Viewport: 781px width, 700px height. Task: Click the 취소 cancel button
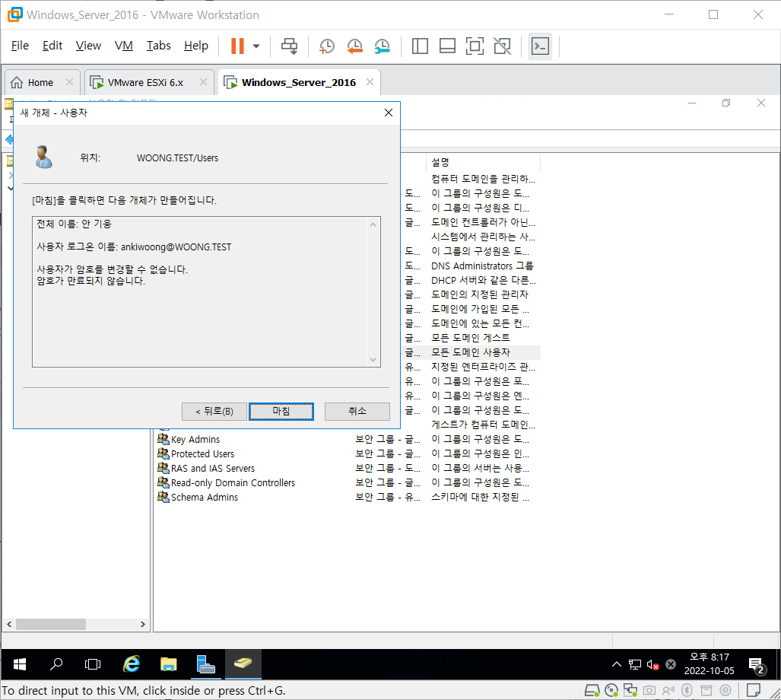coord(357,411)
